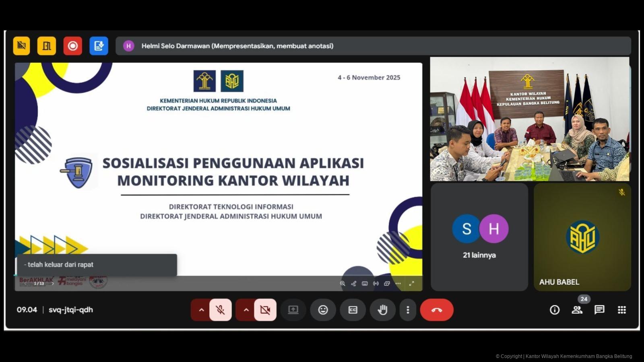Raise your hand in the meeting
Image resolution: width=644 pixels, height=362 pixels.
(382, 310)
